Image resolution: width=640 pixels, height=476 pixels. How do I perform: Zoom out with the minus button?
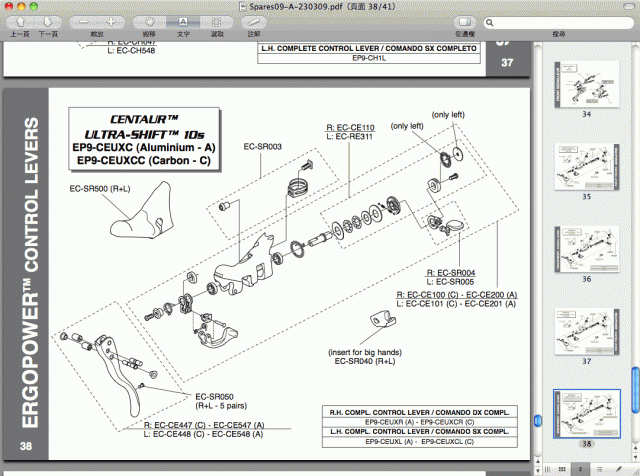click(84, 22)
